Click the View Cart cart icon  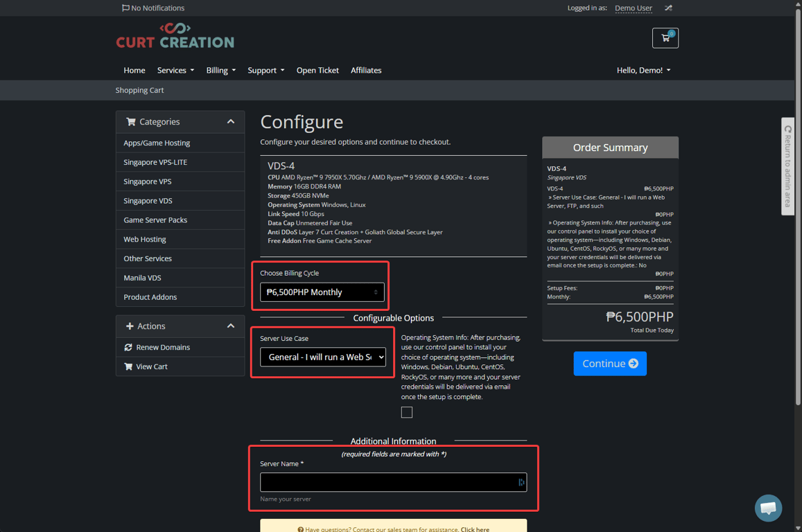(x=128, y=366)
